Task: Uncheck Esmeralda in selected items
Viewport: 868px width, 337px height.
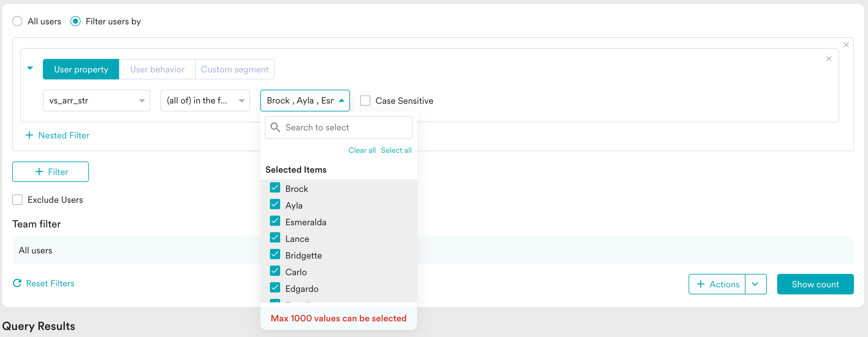Action: pyautogui.click(x=275, y=221)
